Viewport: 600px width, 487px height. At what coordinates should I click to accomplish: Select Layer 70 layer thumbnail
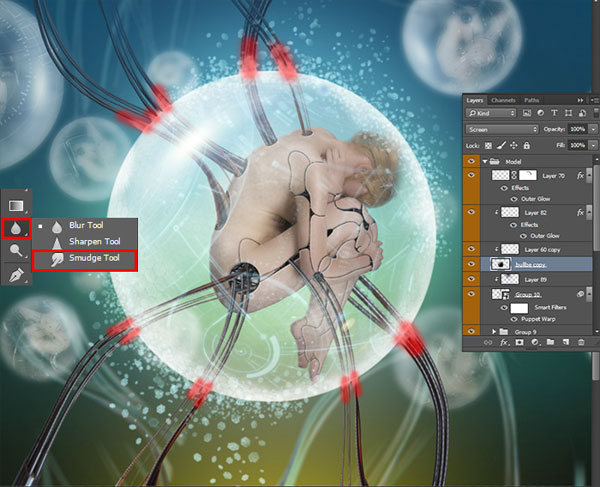tap(501, 175)
